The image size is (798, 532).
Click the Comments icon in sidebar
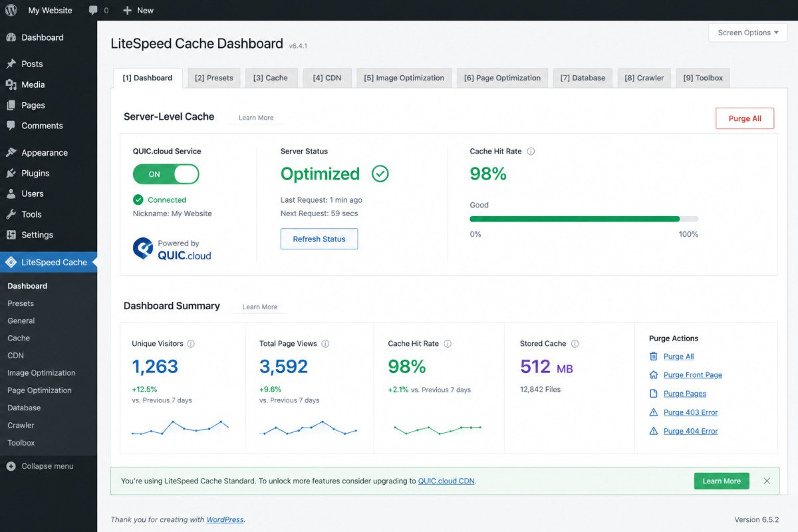coord(11,126)
